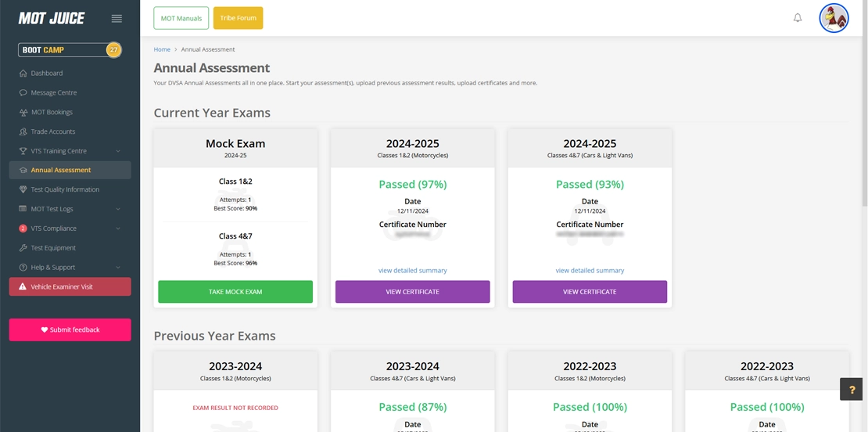Open notifications bell icon
This screenshot has height=432, width=868.
pos(798,18)
